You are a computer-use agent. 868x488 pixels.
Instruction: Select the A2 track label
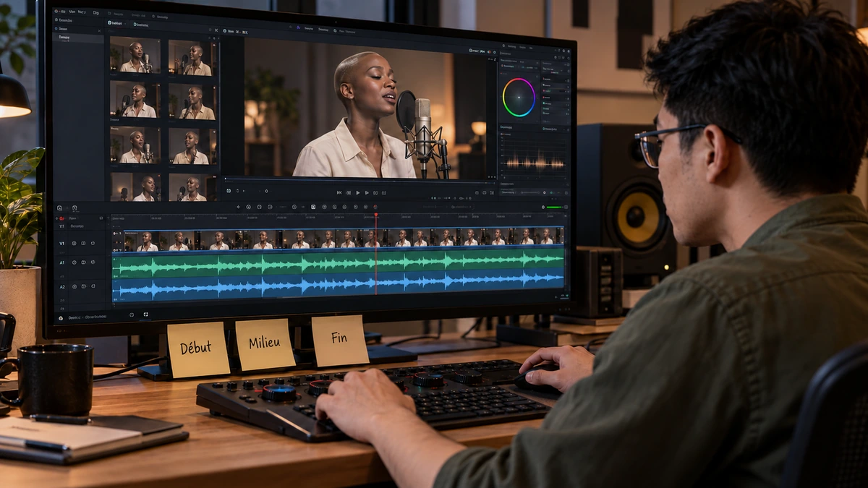tap(61, 287)
